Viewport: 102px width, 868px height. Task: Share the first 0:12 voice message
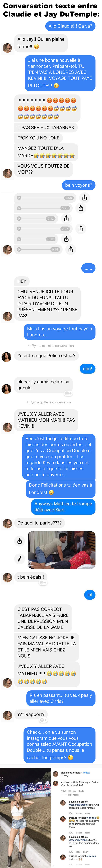coord(66,218)
